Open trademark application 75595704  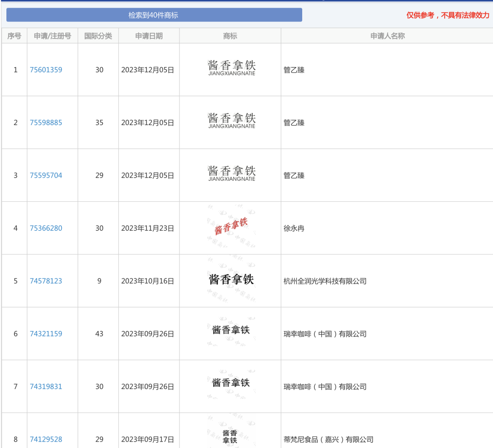click(x=46, y=175)
